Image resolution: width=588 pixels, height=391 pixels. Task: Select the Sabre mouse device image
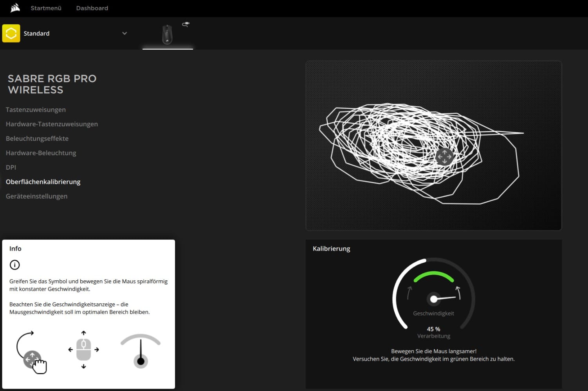(x=167, y=34)
